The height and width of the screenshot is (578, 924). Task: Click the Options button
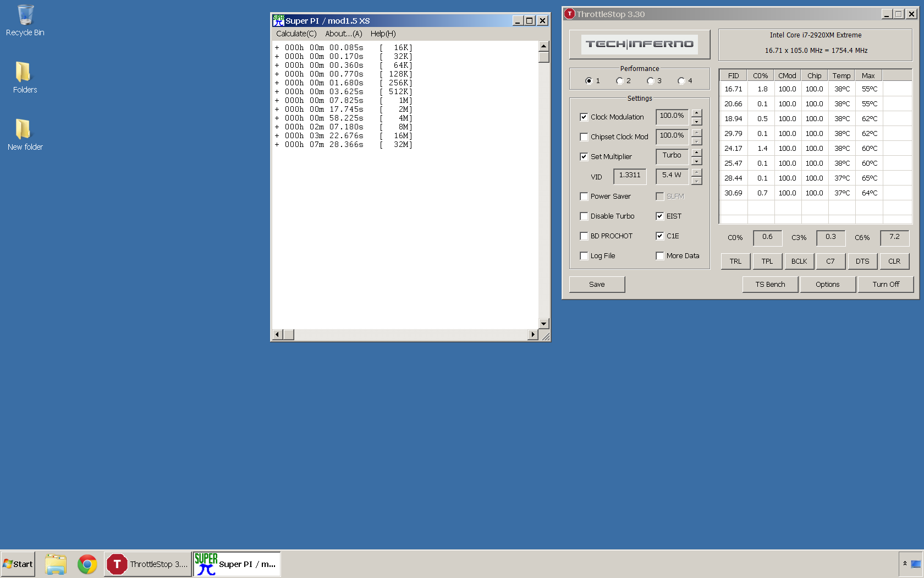point(828,285)
